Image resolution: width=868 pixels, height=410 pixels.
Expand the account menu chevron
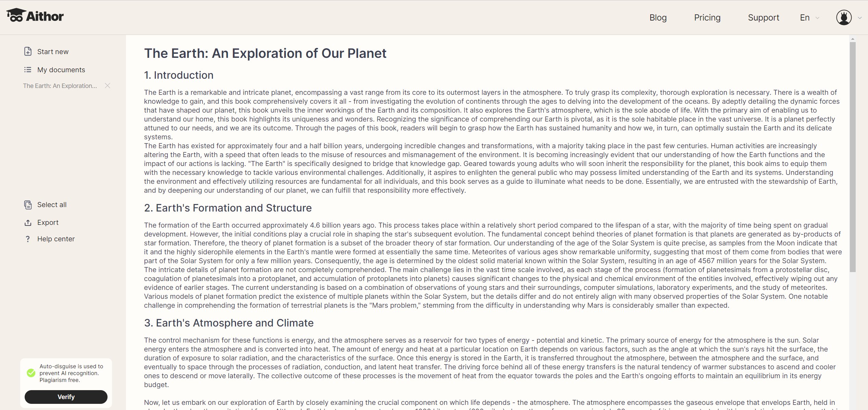(859, 18)
